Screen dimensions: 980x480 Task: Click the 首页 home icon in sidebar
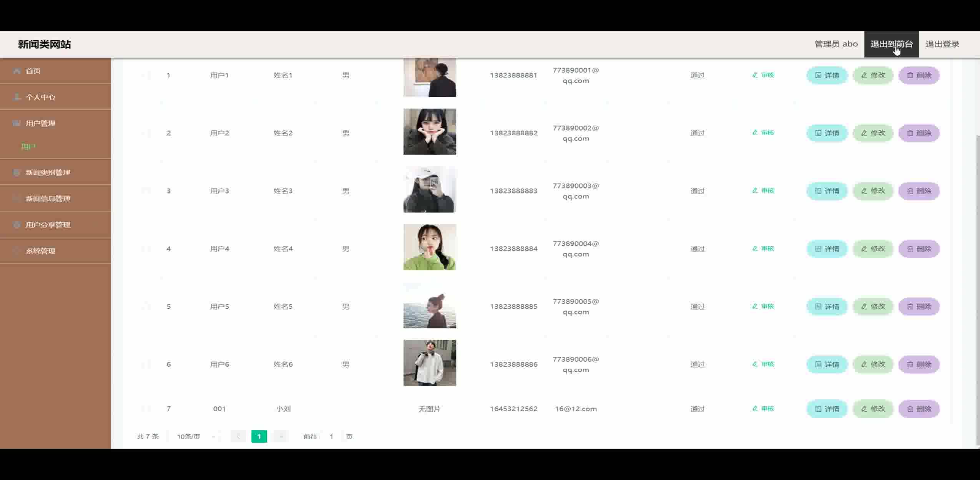(17, 71)
